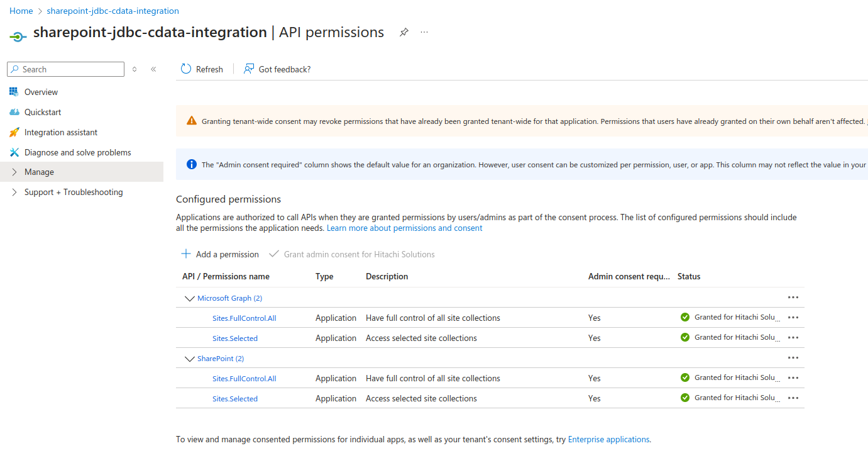Open Sites.FullControl.All under SharePoint

pyautogui.click(x=244, y=379)
